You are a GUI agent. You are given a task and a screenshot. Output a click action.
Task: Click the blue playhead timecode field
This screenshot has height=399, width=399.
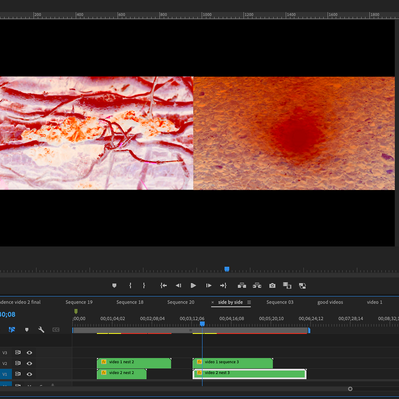click(8, 314)
